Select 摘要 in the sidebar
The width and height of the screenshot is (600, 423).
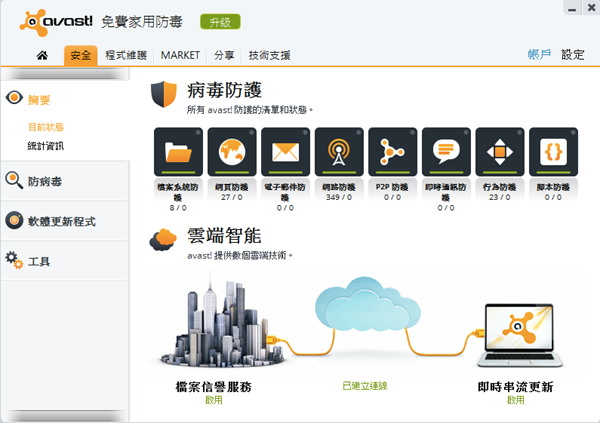point(39,100)
